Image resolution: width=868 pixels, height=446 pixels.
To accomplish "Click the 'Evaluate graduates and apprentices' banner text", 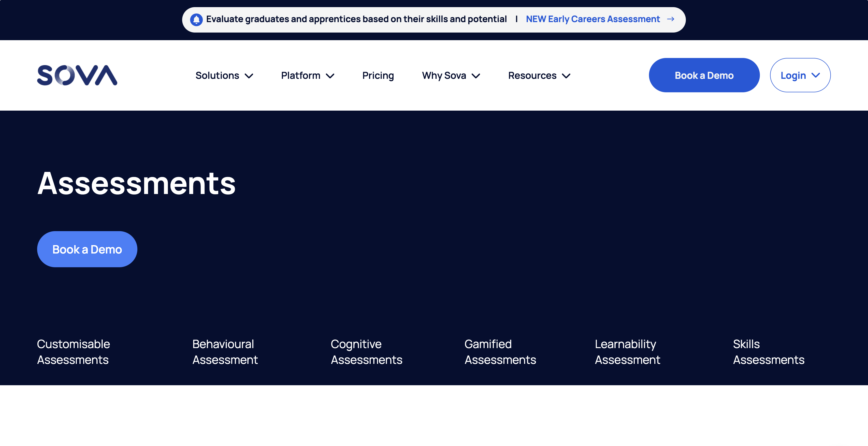I will [x=356, y=19].
